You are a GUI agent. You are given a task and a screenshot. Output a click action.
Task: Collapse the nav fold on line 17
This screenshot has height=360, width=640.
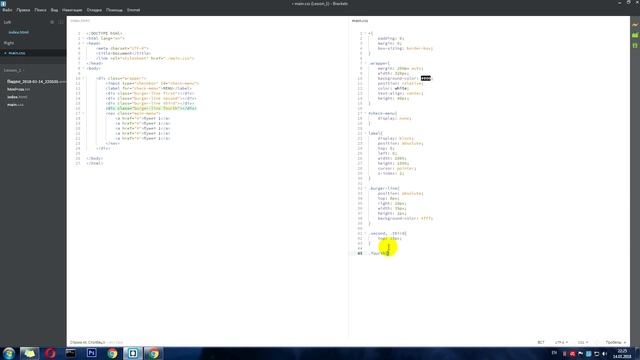click(x=83, y=113)
